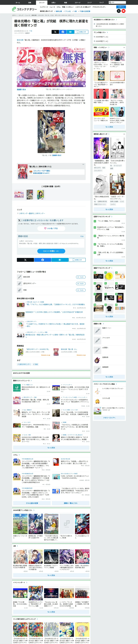Open the 特集・インタビュー menu item
138x644 pixels.
[68, 7]
